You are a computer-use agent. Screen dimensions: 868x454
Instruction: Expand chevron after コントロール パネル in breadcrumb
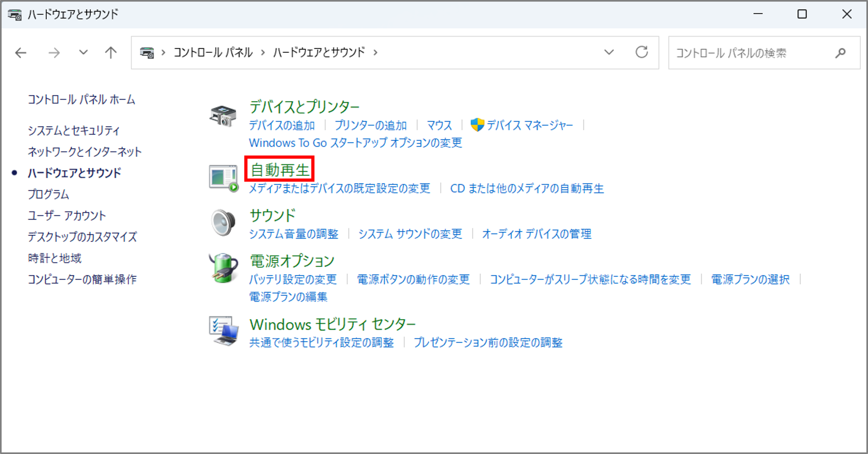tap(263, 53)
